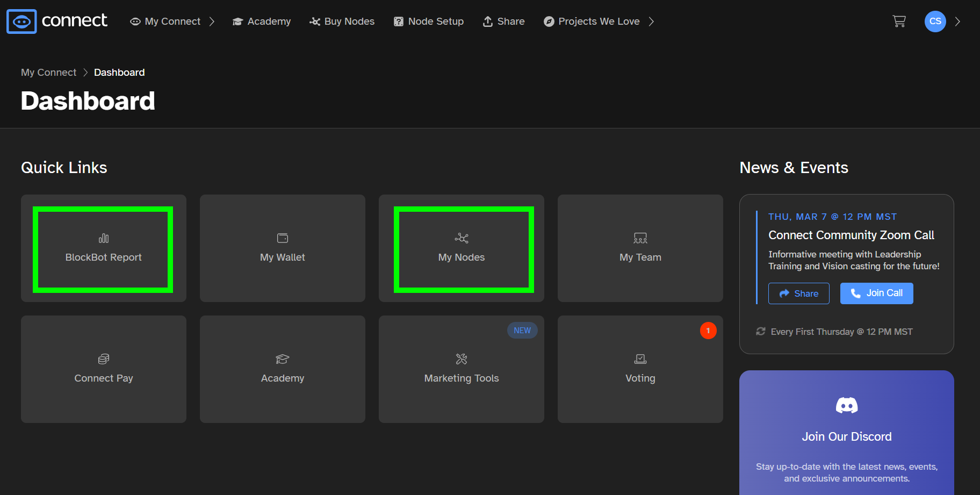This screenshot has height=495, width=980.
Task: Click the My Connect breadcrumb link
Action: 49,73
